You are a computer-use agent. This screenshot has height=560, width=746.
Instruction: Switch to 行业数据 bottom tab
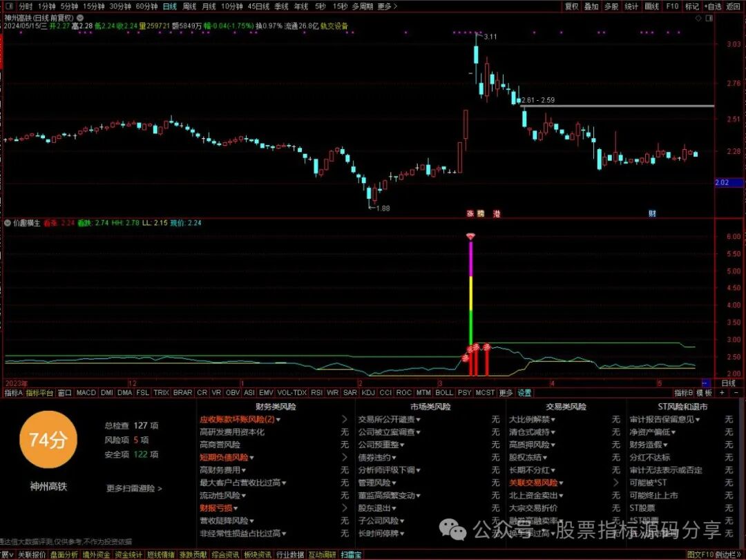(289, 554)
